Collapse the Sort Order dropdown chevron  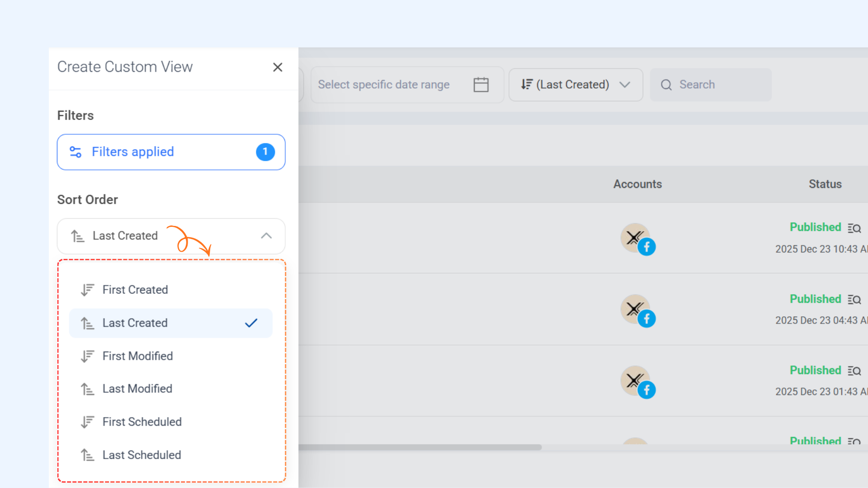[x=266, y=236]
